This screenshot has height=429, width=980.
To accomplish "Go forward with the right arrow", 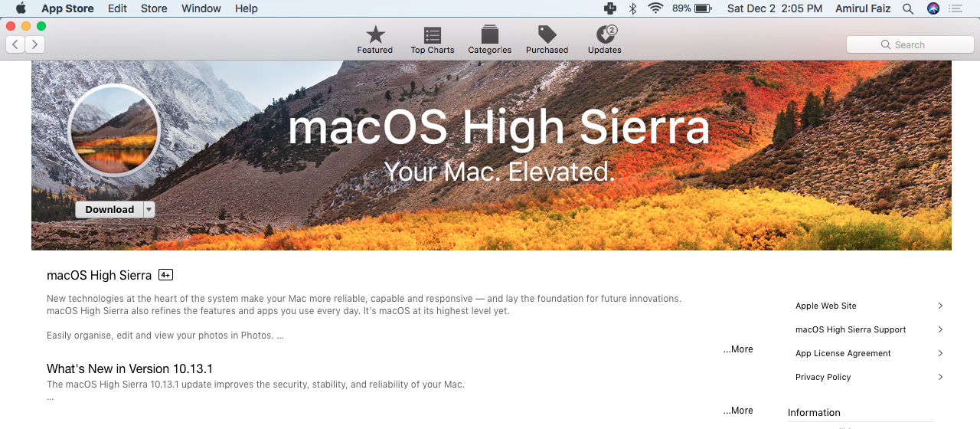I will pyautogui.click(x=34, y=44).
